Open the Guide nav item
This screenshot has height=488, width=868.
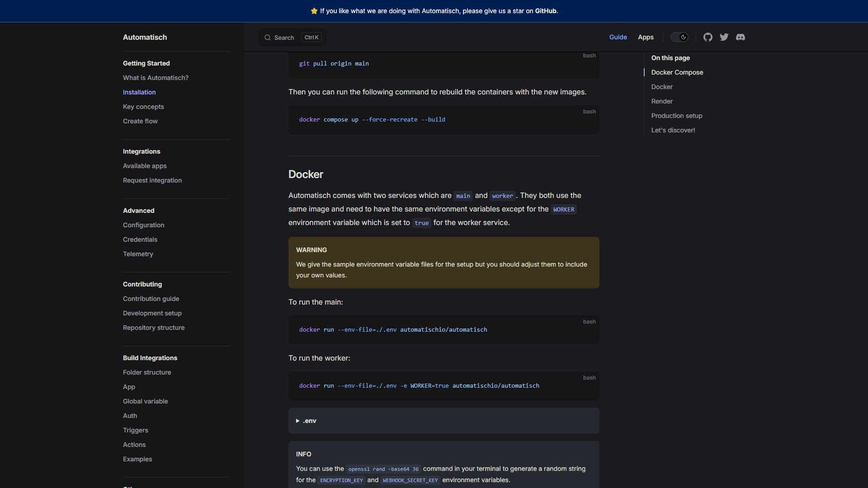[618, 37]
